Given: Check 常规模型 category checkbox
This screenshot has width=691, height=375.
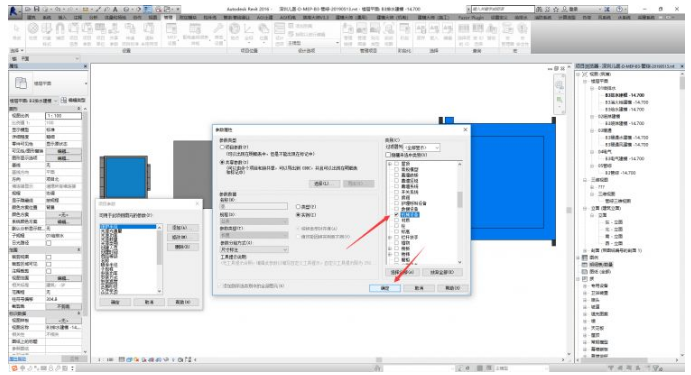Looking at the screenshot, I should click(x=396, y=169).
